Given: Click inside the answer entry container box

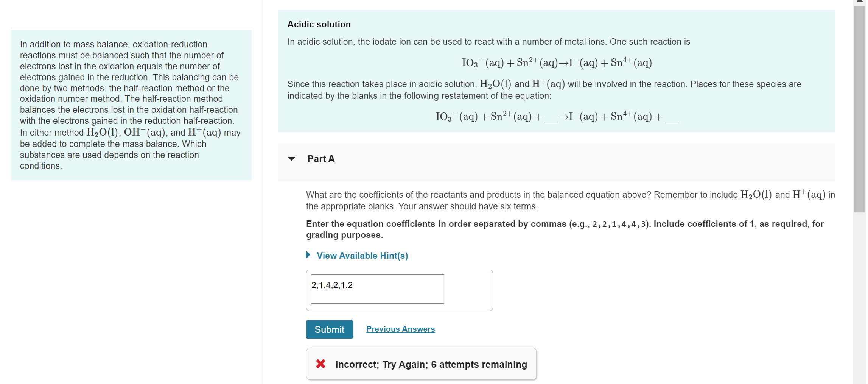Looking at the screenshot, I should 399,290.
